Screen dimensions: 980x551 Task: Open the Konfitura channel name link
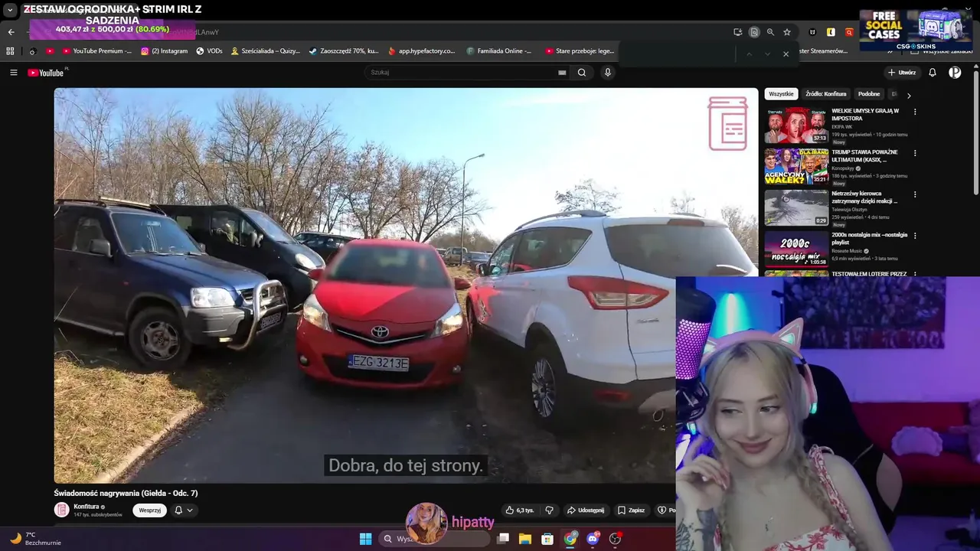pyautogui.click(x=87, y=507)
